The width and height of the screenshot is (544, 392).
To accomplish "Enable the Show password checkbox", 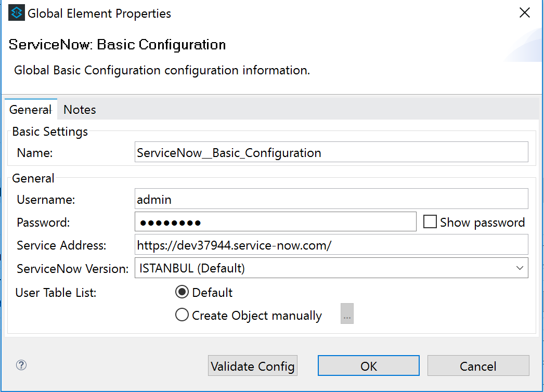I will click(x=430, y=222).
